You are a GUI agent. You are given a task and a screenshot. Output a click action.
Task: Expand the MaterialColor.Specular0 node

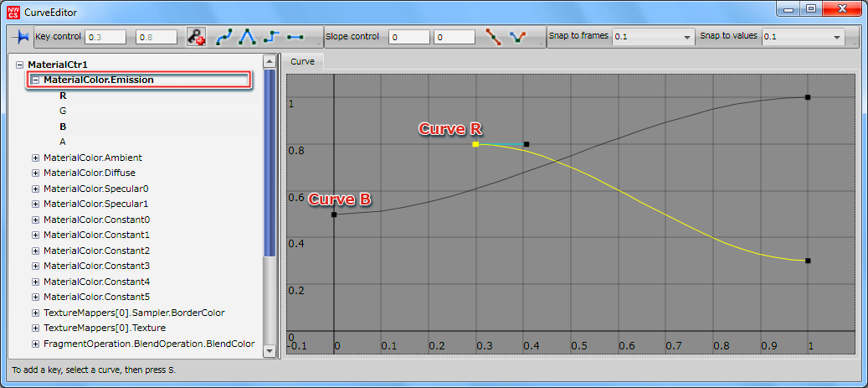click(x=36, y=189)
